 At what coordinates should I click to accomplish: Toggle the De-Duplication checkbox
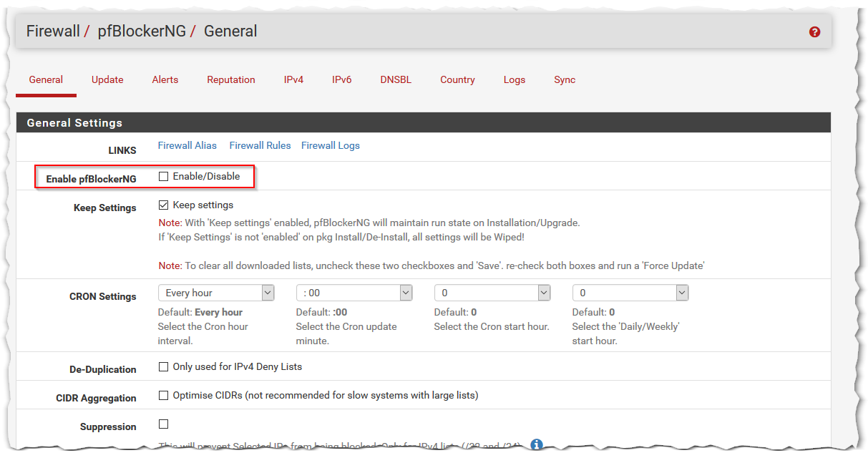coord(164,366)
